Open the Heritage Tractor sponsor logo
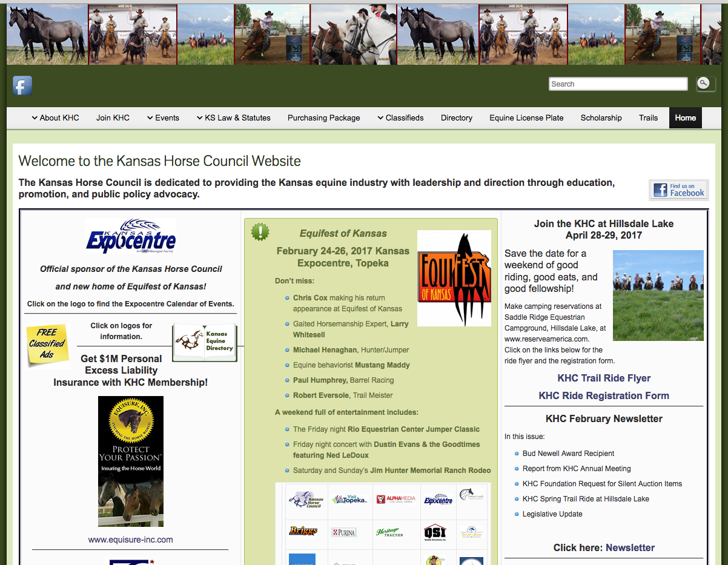 pos(389,532)
